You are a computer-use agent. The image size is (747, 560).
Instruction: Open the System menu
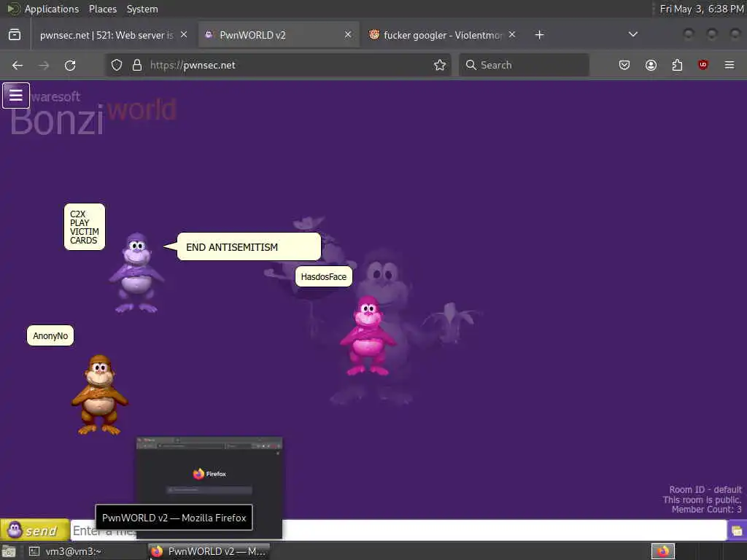tap(142, 9)
